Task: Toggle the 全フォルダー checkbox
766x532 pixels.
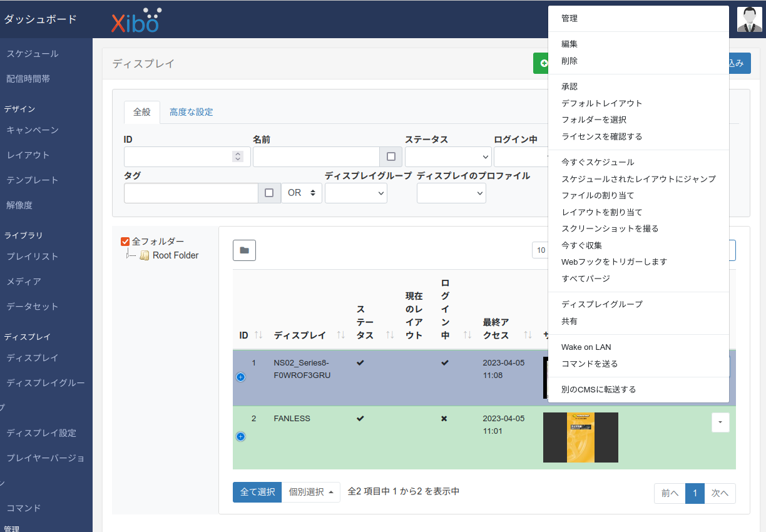Action: (x=125, y=241)
